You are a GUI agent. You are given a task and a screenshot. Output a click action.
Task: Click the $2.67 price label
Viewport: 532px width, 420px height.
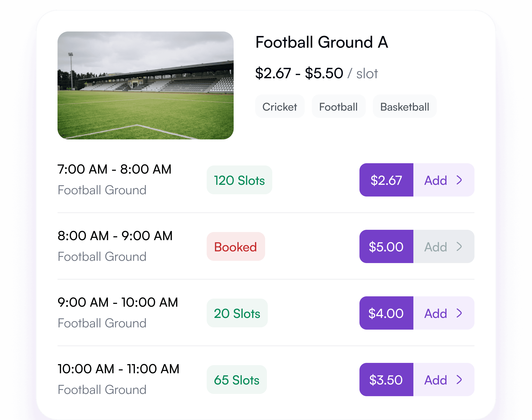[386, 181]
